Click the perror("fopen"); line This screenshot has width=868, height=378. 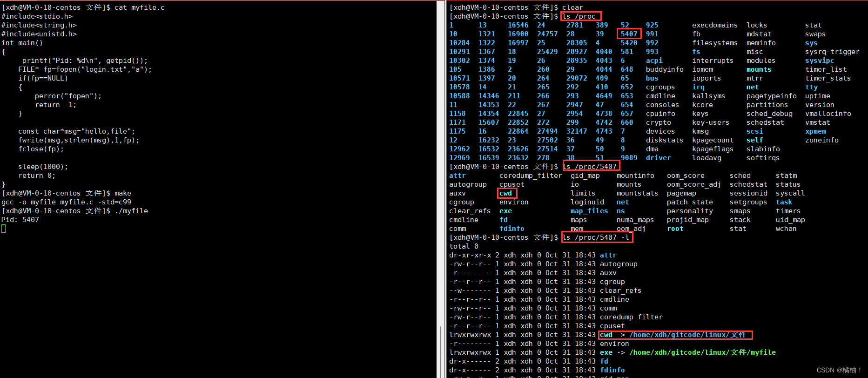point(68,96)
